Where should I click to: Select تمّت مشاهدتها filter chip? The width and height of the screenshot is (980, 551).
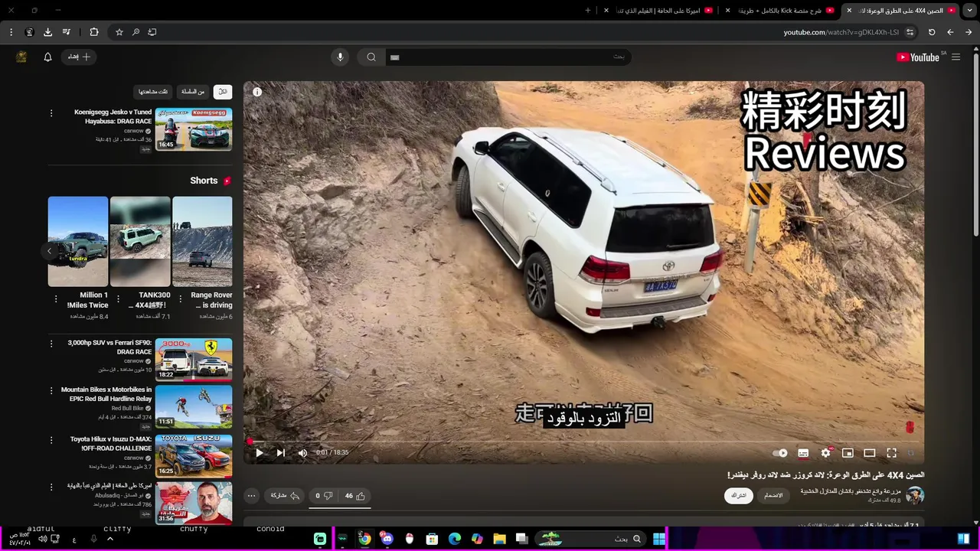[153, 92]
